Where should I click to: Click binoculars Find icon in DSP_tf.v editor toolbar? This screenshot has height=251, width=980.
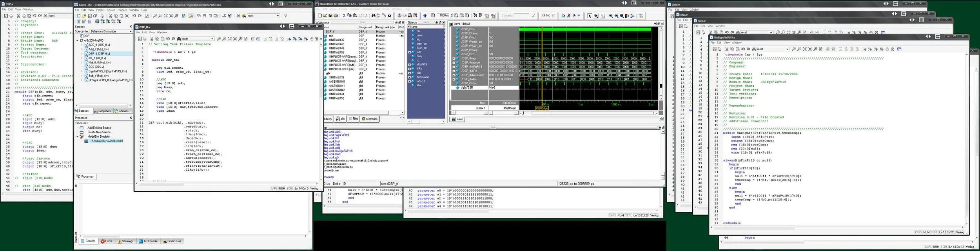[179, 39]
